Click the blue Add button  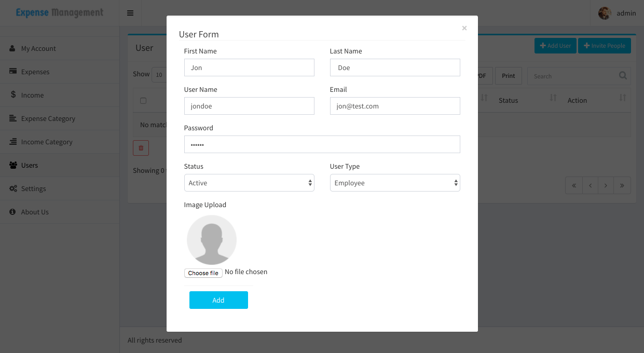(218, 300)
